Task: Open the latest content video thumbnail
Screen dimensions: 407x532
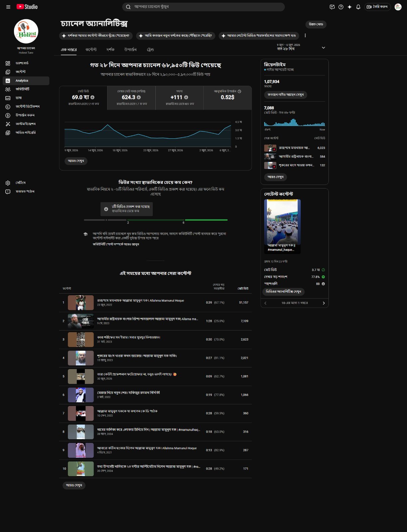Action: (x=282, y=226)
